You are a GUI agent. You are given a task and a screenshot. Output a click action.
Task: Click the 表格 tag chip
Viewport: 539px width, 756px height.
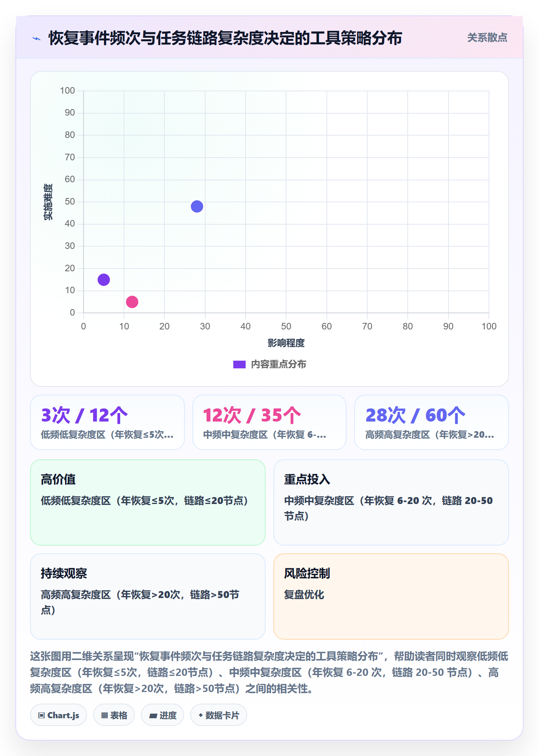click(x=114, y=715)
